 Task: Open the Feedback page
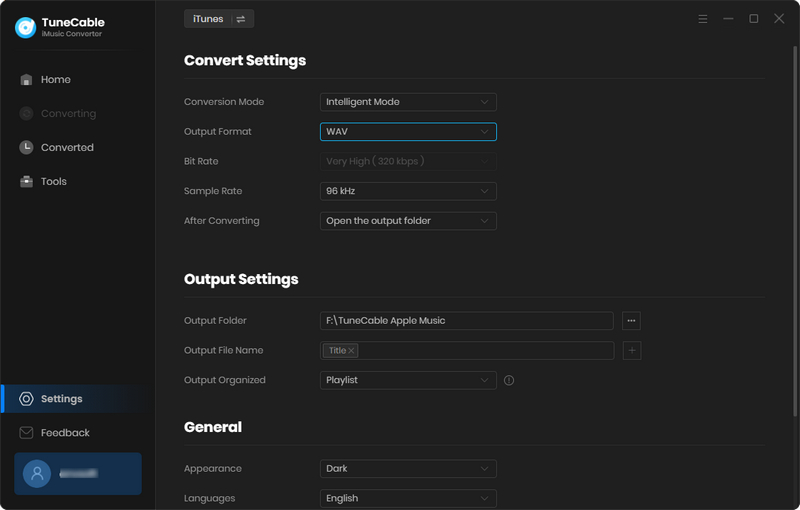pos(77,432)
